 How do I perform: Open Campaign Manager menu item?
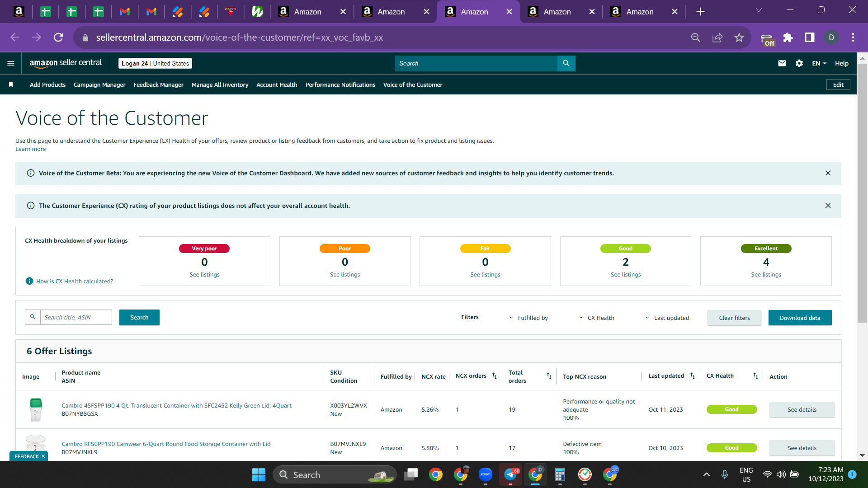coord(99,84)
